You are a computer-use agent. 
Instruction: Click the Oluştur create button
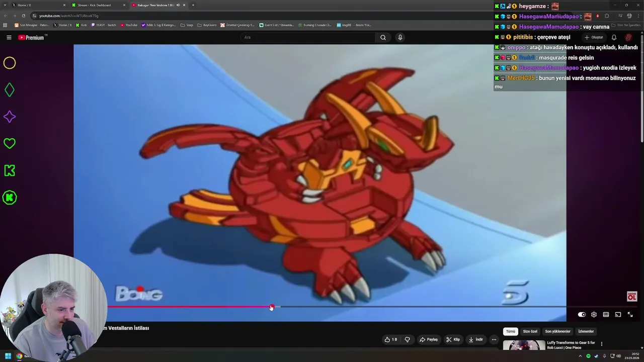tap(594, 37)
